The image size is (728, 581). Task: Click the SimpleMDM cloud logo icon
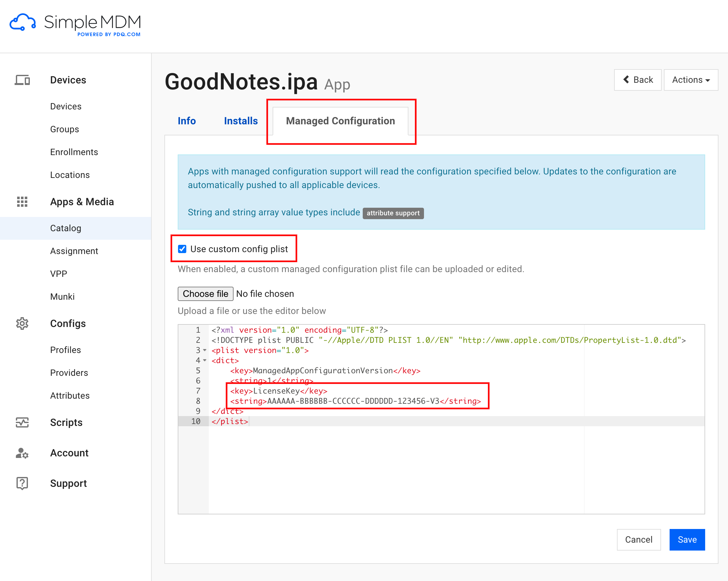click(23, 22)
